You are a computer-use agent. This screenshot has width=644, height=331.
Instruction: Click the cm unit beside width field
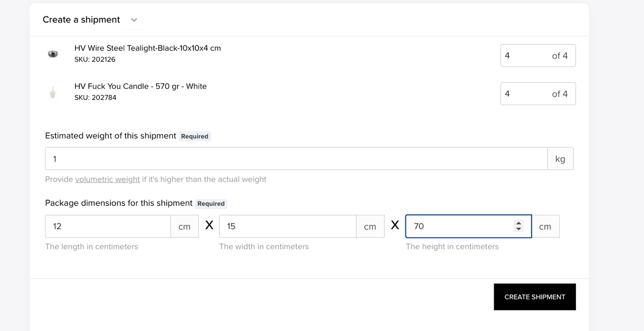click(370, 226)
